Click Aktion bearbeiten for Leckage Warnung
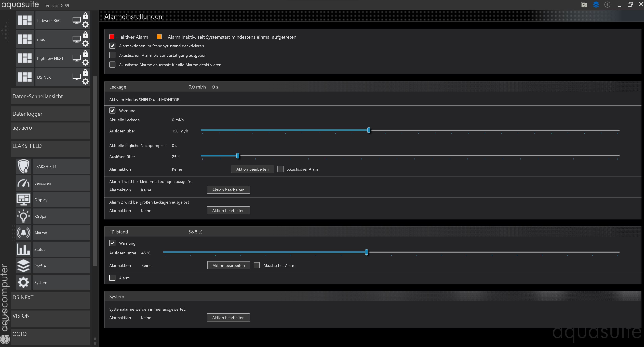This screenshot has width=644, height=347. pyautogui.click(x=252, y=169)
